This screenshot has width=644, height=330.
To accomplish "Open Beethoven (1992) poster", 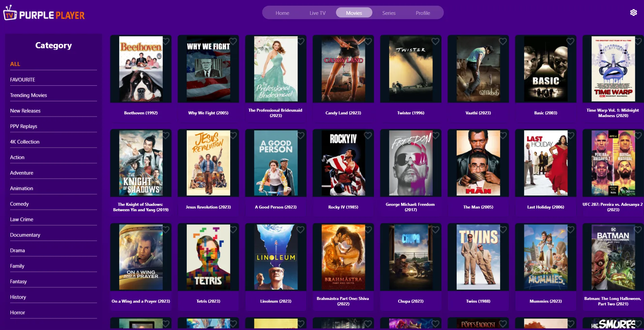I will click(141, 69).
